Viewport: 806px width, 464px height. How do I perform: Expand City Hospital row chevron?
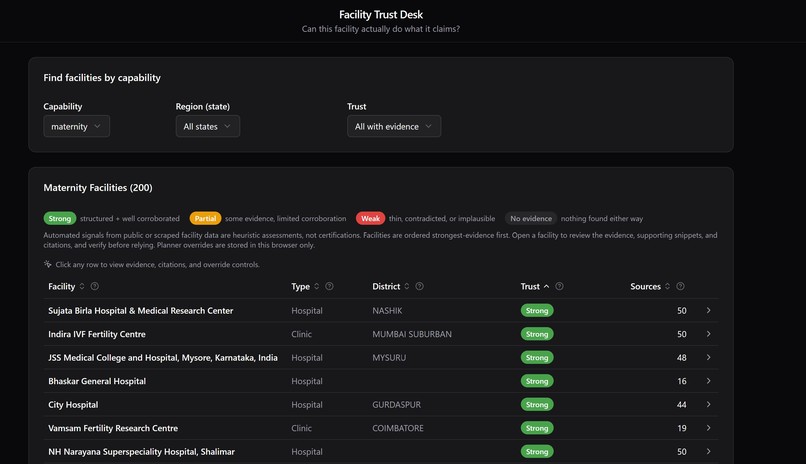point(708,404)
